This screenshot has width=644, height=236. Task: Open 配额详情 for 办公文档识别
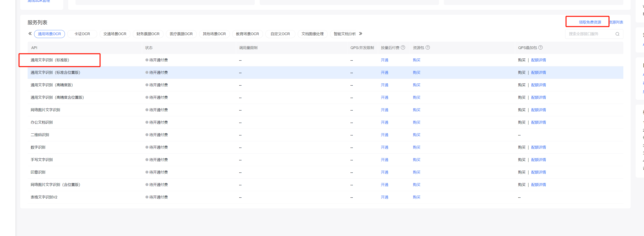tap(538, 123)
